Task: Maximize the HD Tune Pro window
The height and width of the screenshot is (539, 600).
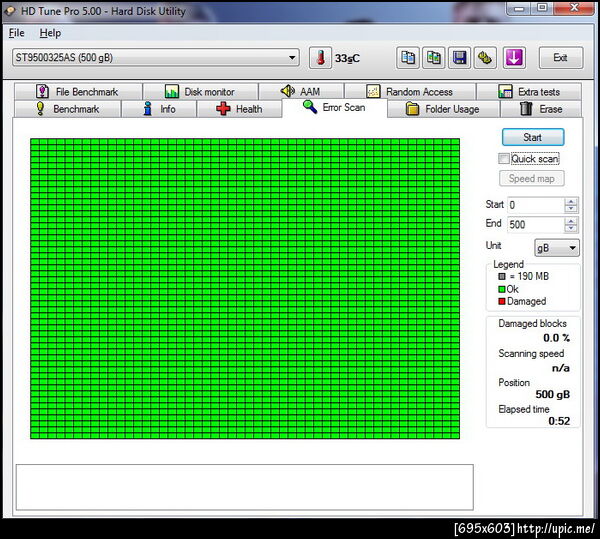Action: tap(542, 8)
